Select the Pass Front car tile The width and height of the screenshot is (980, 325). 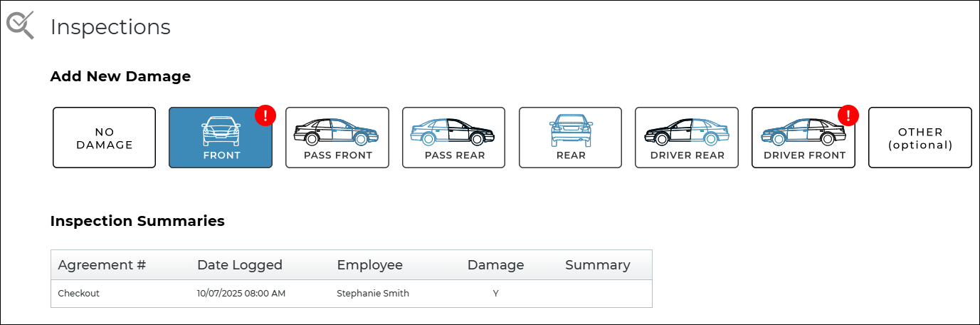click(337, 138)
